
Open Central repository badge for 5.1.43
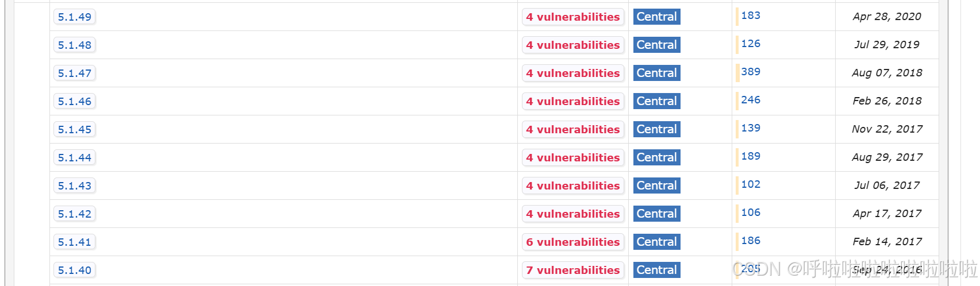(657, 185)
